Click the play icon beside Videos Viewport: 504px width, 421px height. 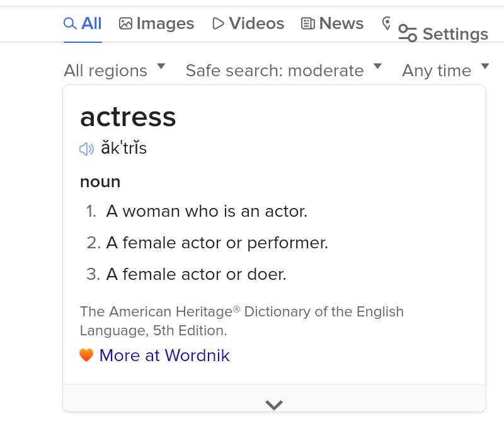(x=218, y=23)
